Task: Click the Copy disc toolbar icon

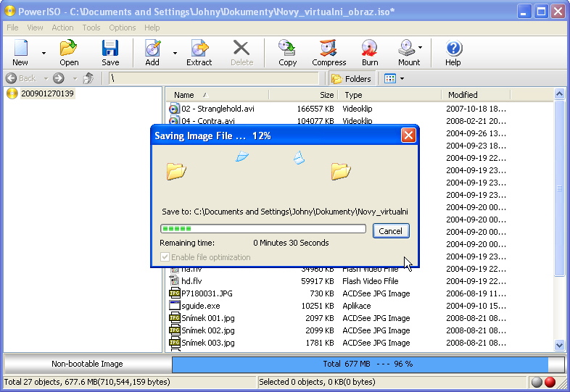Action: click(287, 49)
